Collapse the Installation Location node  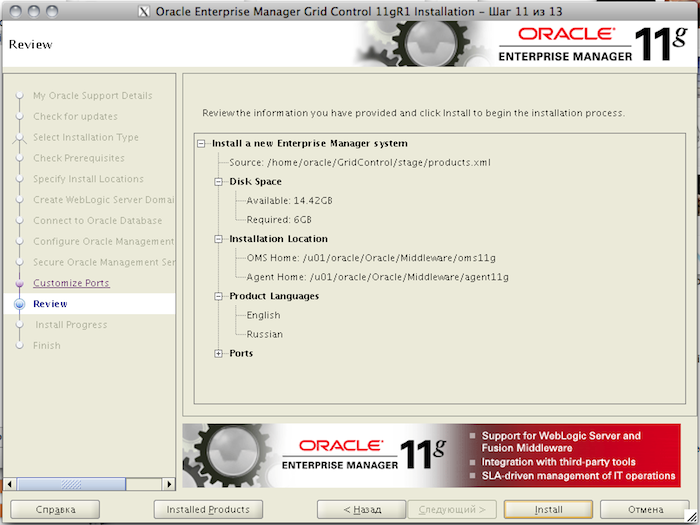(x=218, y=239)
